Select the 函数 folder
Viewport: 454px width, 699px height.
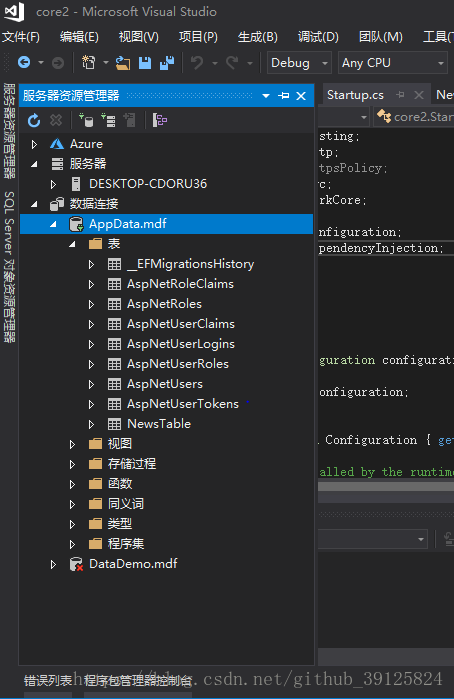click(x=120, y=484)
